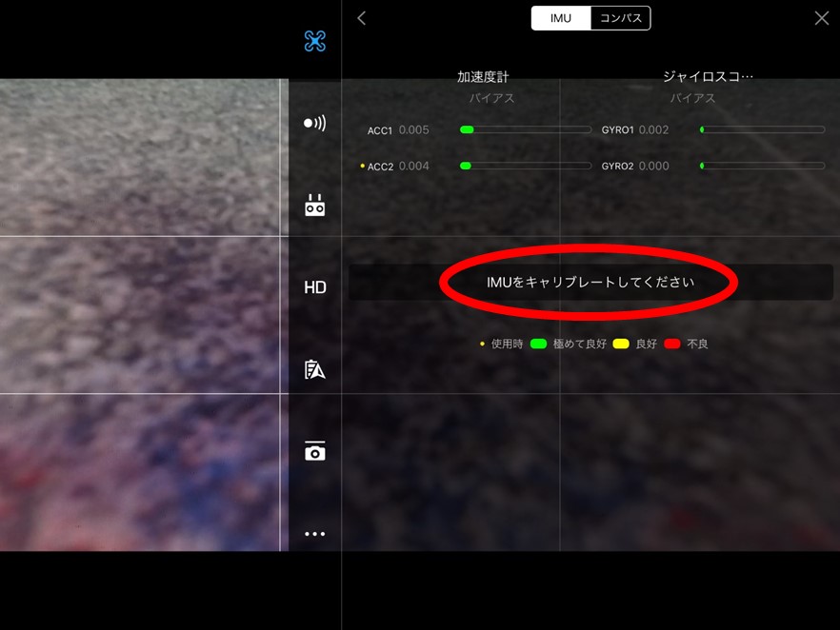Image resolution: width=840 pixels, height=630 pixels.
Task: Open the general settings three-dots icon
Action: pos(314,534)
